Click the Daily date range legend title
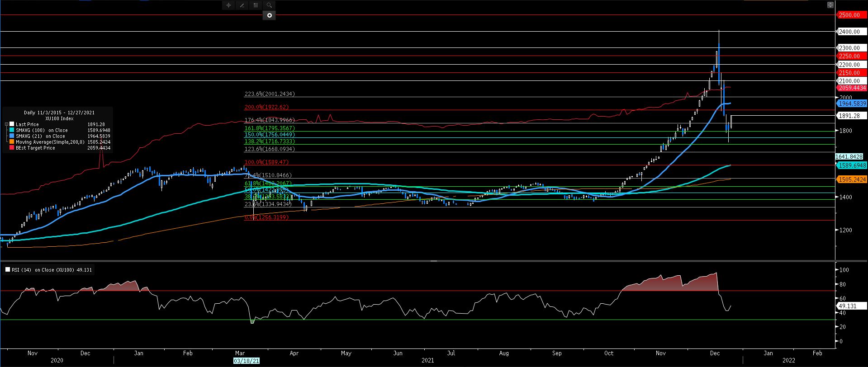This screenshot has width=868, height=367. click(x=59, y=113)
